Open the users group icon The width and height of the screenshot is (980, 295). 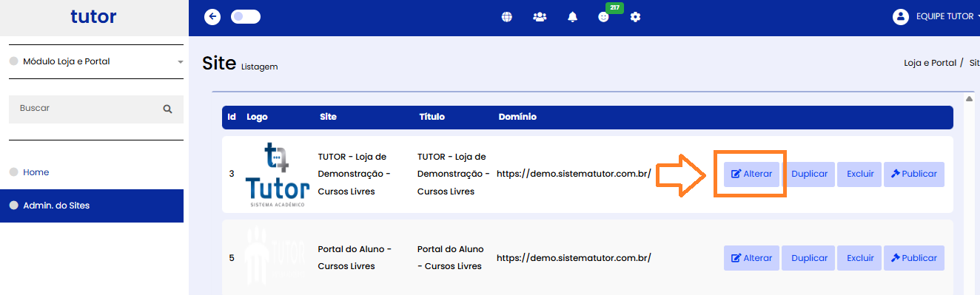tap(540, 17)
